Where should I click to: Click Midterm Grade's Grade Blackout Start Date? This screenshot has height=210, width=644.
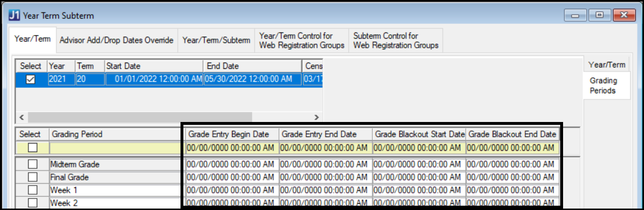[419, 165]
